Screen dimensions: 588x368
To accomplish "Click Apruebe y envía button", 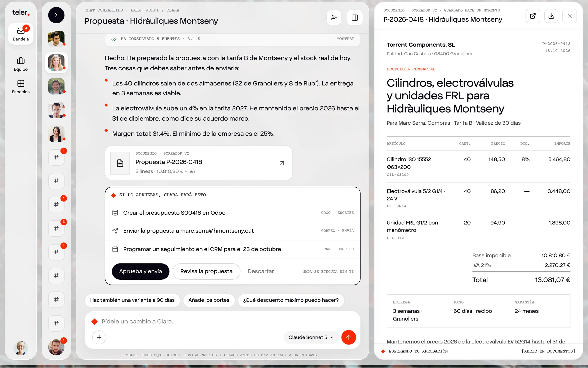I will tap(141, 271).
